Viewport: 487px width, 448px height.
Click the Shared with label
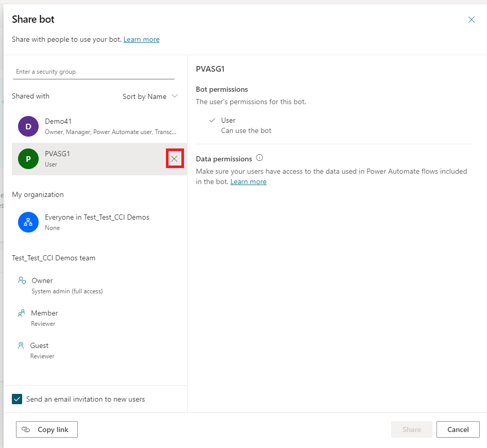30,96
